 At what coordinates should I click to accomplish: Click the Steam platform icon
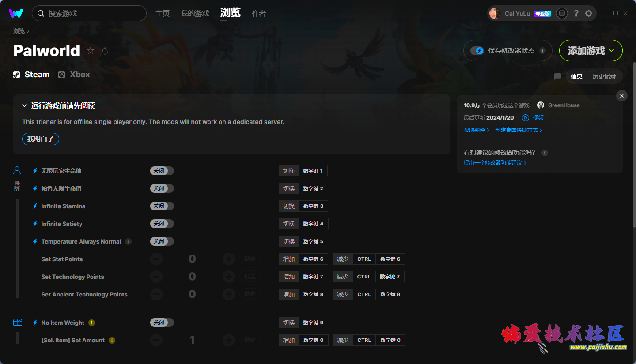(17, 75)
